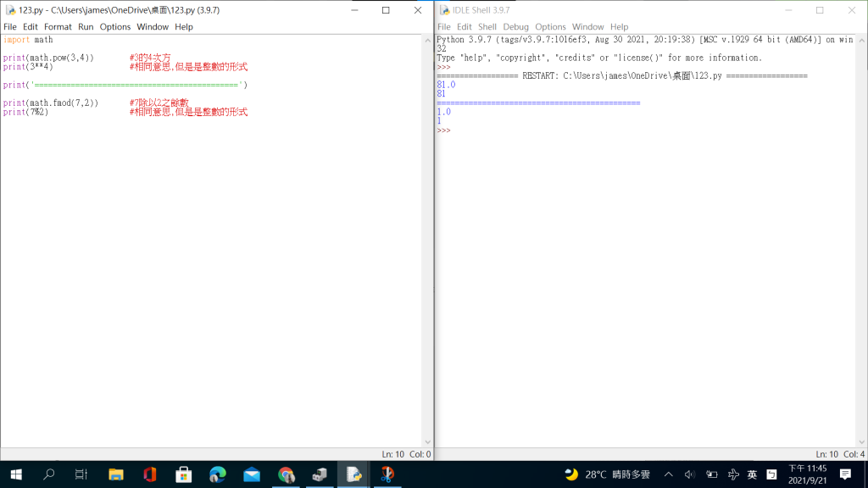The height and width of the screenshot is (488, 868).
Task: Close the 123.py editor window
Action: coord(418,10)
